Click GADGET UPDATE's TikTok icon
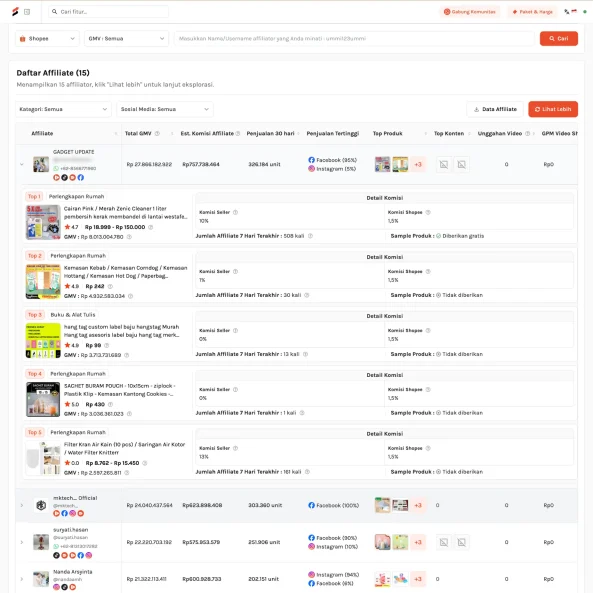 pos(64,177)
